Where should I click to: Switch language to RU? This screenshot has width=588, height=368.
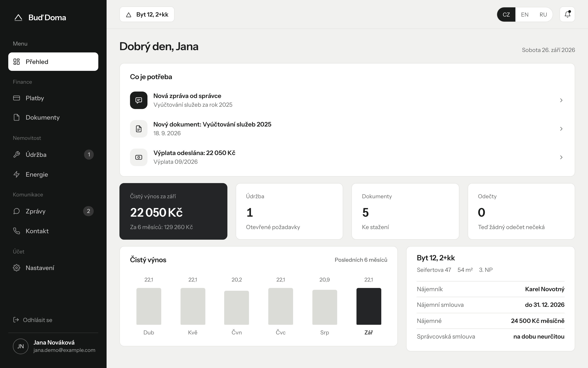pos(543,14)
